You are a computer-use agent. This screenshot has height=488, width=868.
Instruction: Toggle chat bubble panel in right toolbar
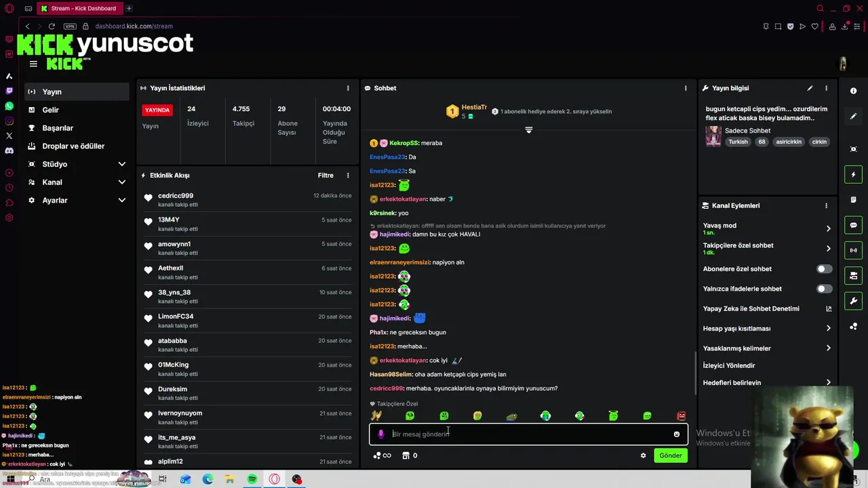click(853, 225)
